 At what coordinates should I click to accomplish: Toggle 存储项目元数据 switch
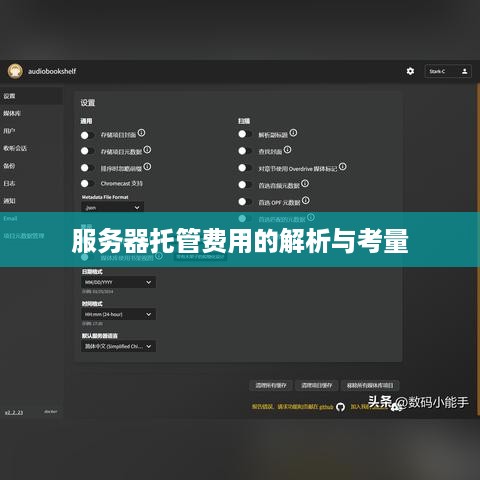click(x=88, y=151)
